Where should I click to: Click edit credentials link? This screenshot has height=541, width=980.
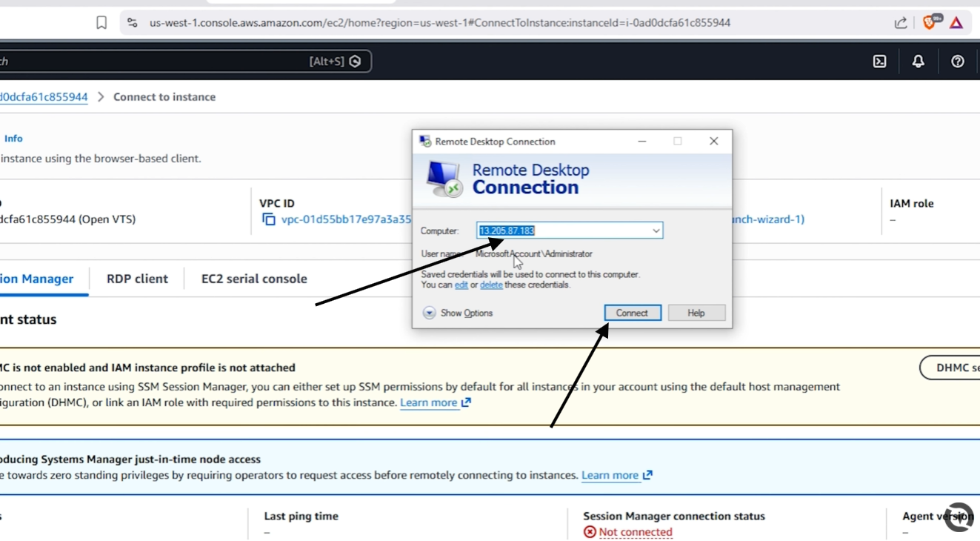point(461,285)
